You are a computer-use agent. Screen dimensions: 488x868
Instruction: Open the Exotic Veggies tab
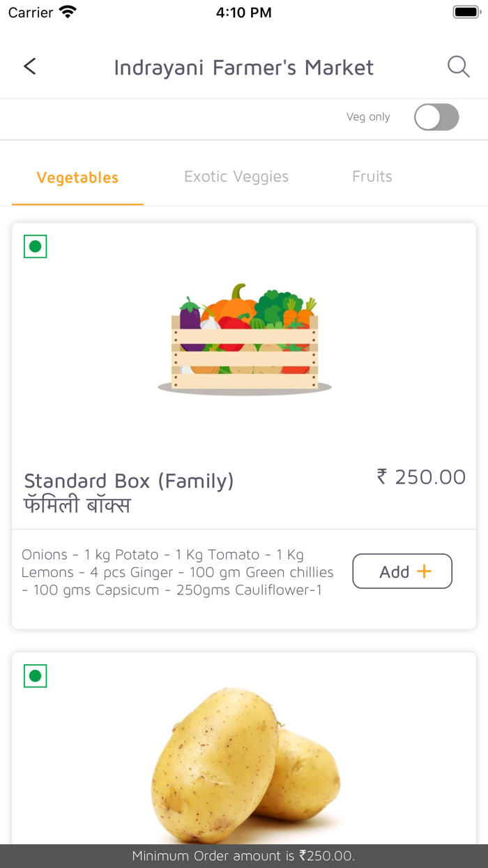236,177
